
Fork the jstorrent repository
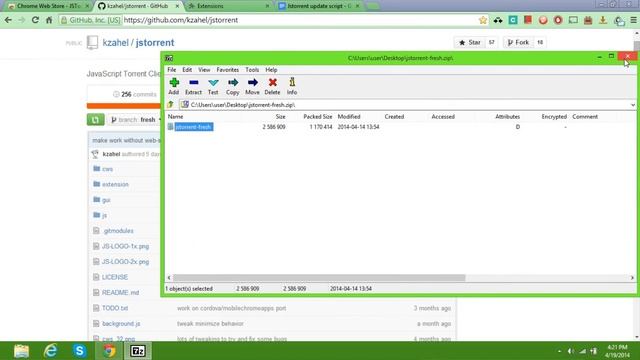[518, 42]
